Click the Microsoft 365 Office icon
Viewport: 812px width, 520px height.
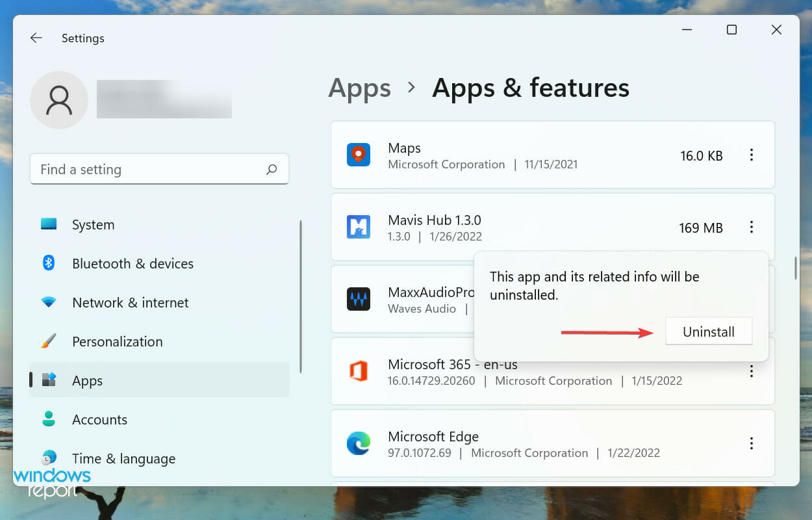[x=358, y=371]
